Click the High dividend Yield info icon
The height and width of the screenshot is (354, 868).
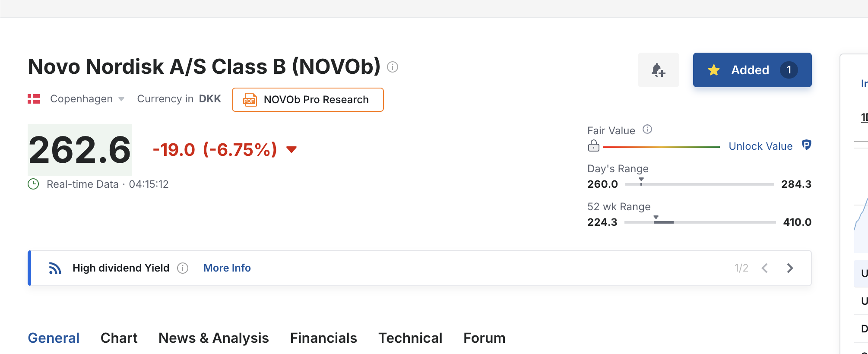tap(183, 268)
